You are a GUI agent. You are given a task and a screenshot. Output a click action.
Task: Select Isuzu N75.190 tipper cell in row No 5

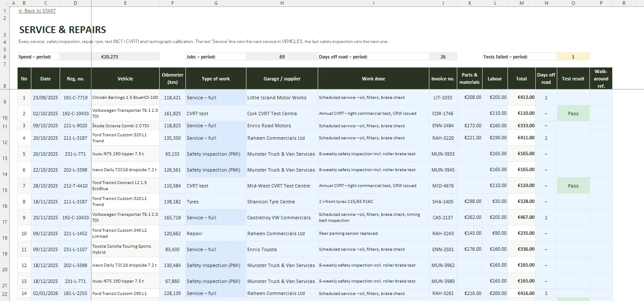click(125, 154)
